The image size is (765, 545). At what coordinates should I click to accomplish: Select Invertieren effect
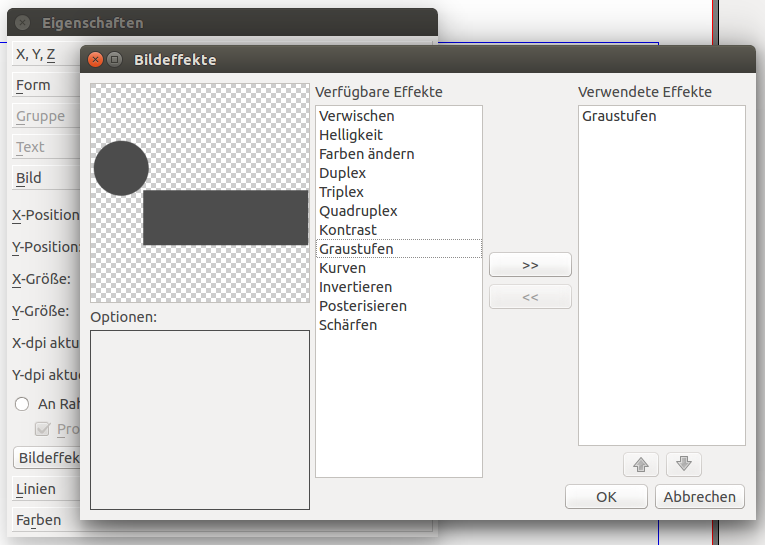(x=355, y=287)
